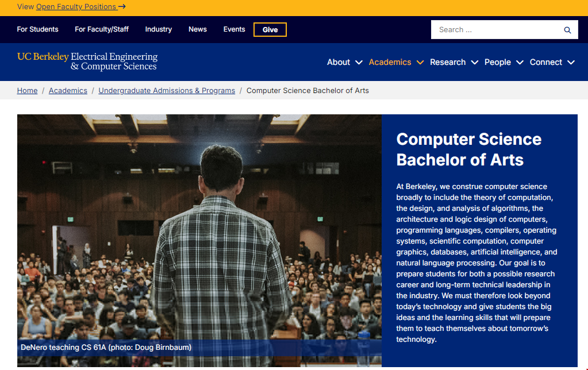Select For Faculty/Staff in top bar
Screen dimensions: 588x370
102,29
